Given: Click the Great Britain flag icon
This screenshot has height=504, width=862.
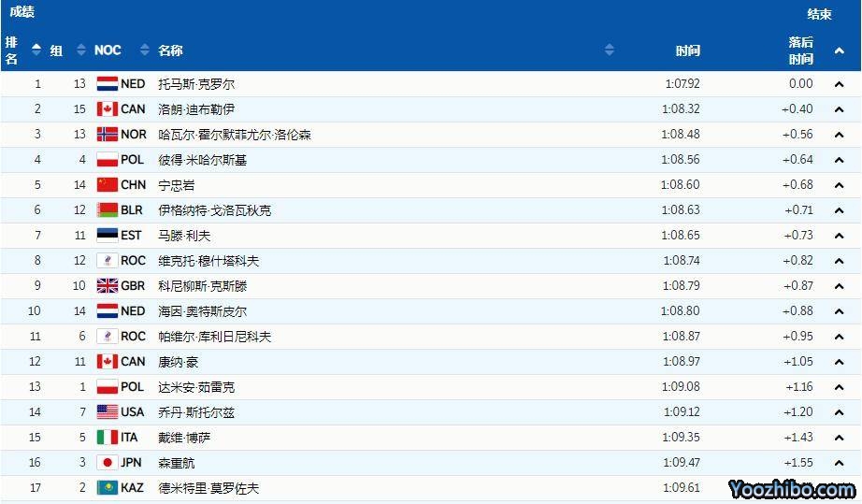Looking at the screenshot, I should pos(107,286).
